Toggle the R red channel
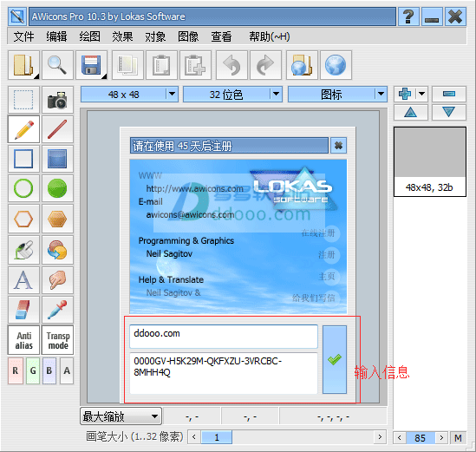The image size is (476, 452). point(16,370)
